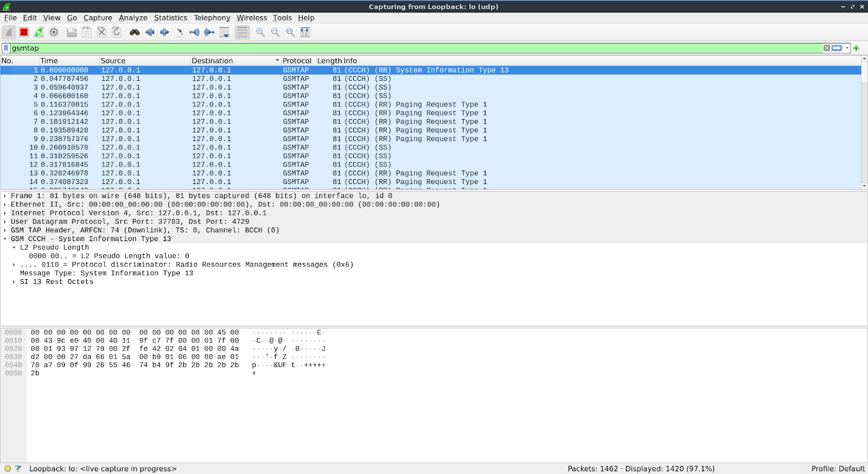
Task: Sort by the Destination column header
Action: 235,61
